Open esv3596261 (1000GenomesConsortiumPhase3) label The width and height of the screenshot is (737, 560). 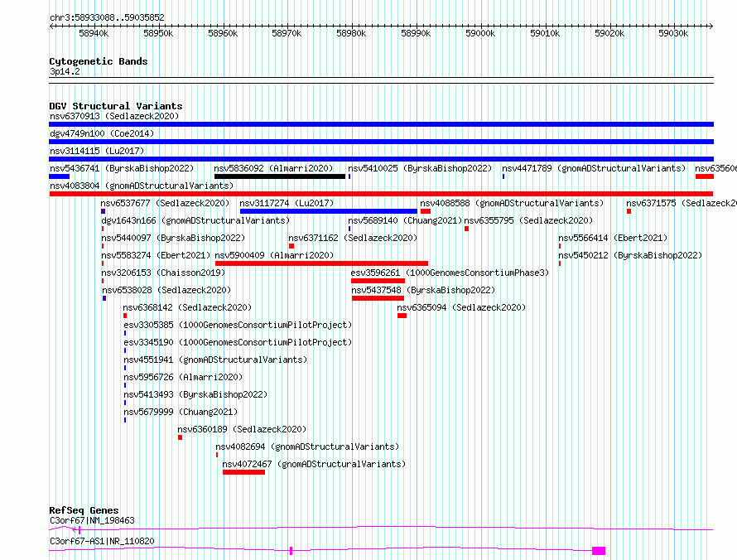click(450, 273)
